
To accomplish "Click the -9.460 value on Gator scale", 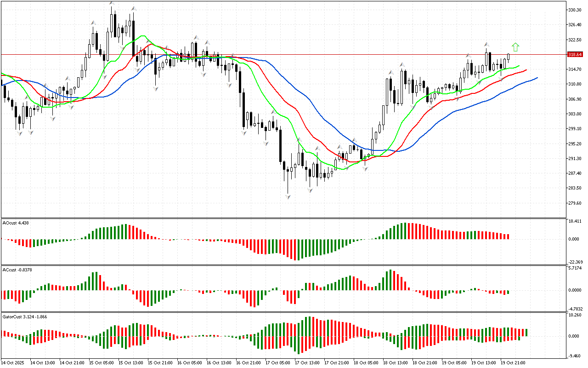I will (x=575, y=356).
